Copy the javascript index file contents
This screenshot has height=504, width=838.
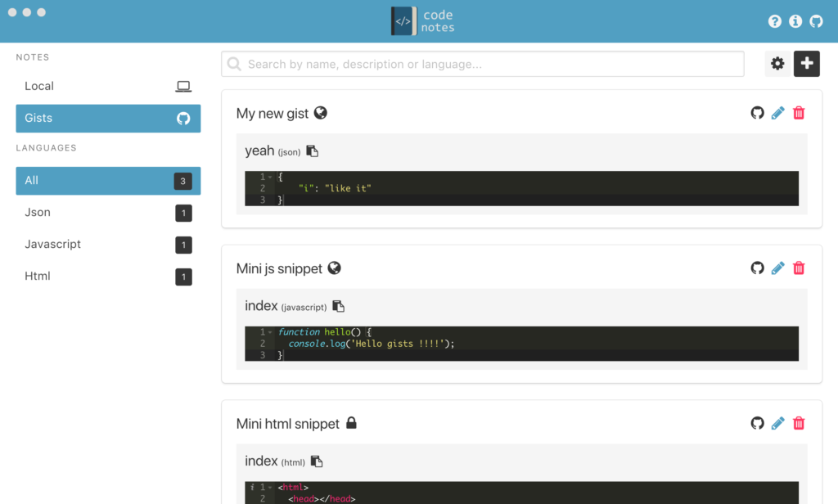(x=338, y=307)
